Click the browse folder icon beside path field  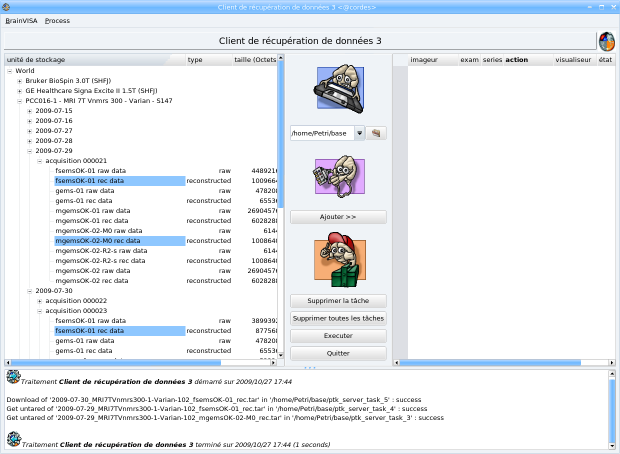tap(376, 132)
